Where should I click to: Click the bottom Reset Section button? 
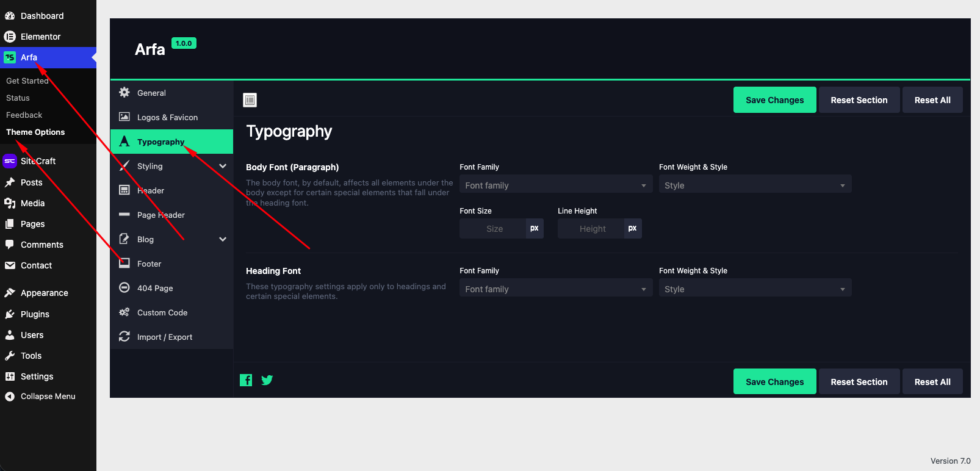pyautogui.click(x=859, y=382)
